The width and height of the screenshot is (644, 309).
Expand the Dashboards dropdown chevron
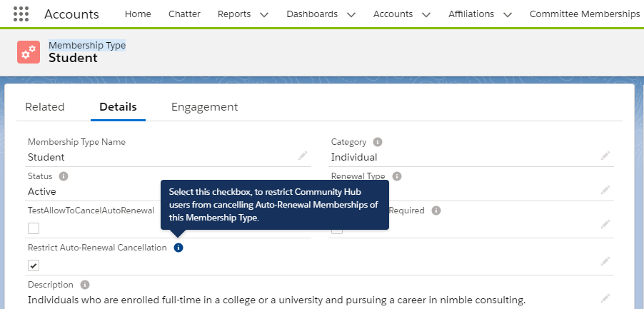(351, 14)
